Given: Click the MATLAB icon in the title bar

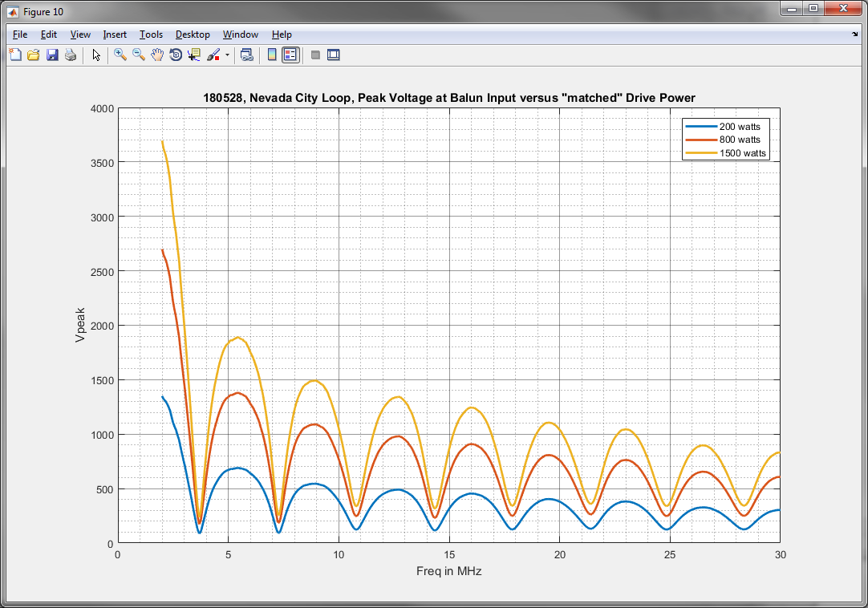Looking at the screenshot, I should [13, 11].
